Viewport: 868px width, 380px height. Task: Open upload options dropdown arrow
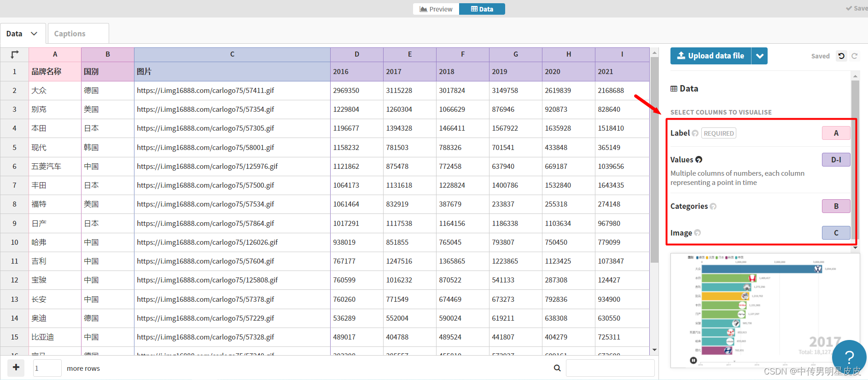(759, 56)
